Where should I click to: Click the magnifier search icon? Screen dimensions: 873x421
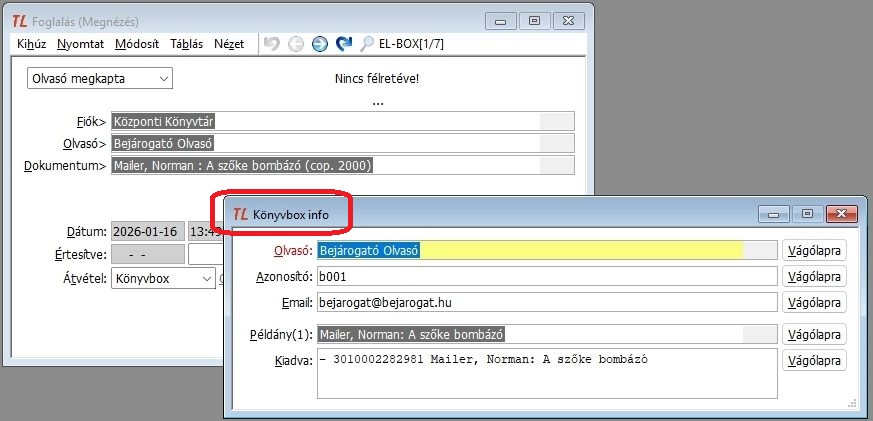pos(367,44)
